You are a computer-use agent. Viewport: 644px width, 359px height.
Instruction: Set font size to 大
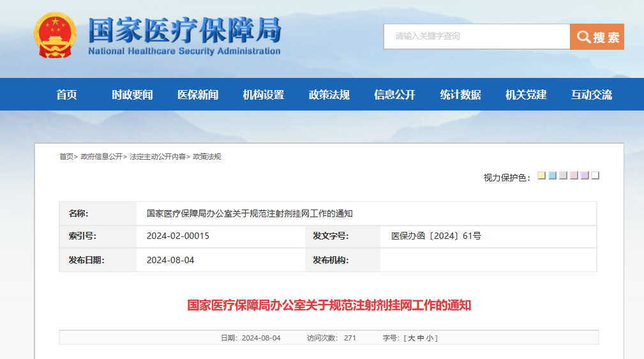[x=412, y=338]
